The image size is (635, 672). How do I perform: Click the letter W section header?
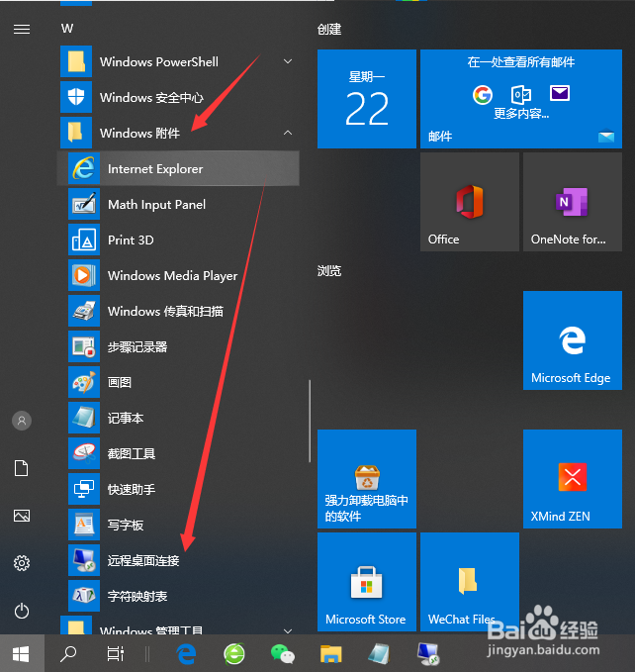(67, 29)
